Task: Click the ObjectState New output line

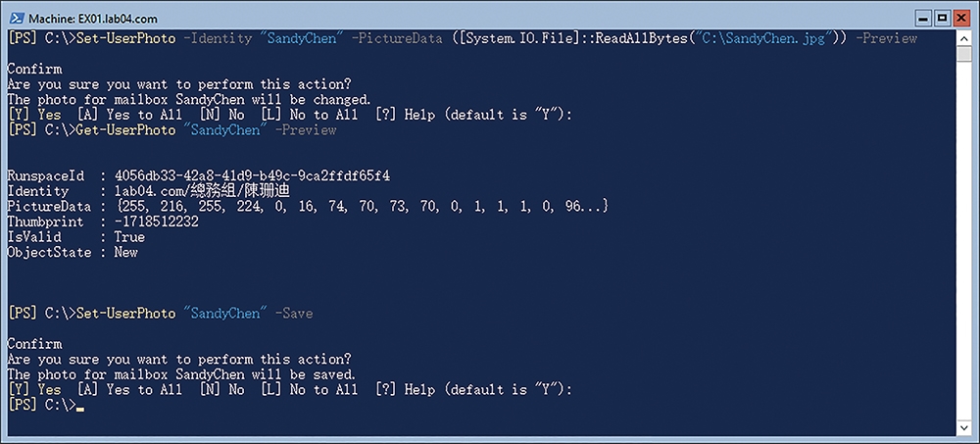Action: (x=73, y=252)
